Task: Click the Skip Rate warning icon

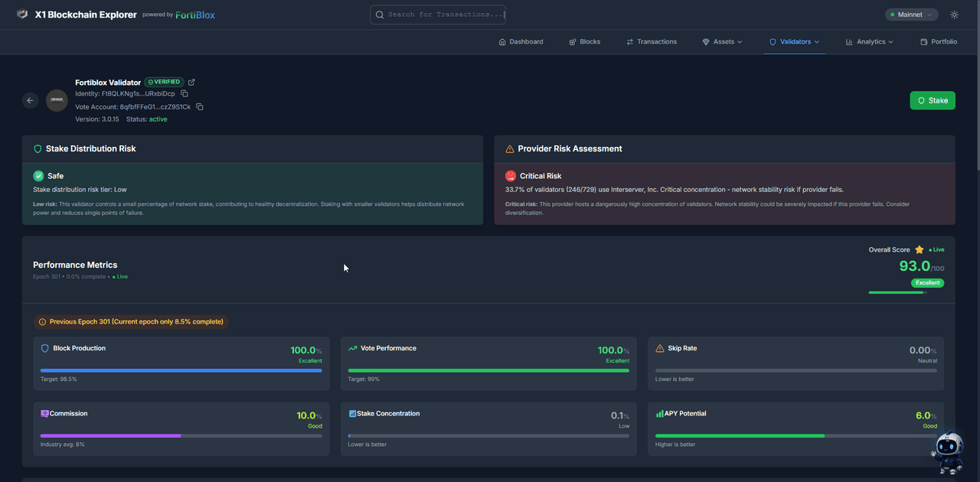Action: click(660, 348)
